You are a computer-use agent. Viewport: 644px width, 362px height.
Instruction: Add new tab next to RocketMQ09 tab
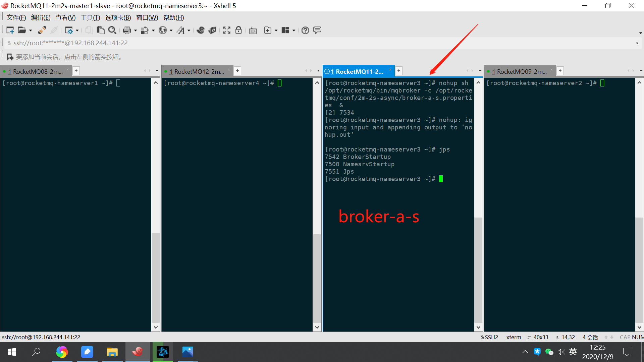coord(560,71)
